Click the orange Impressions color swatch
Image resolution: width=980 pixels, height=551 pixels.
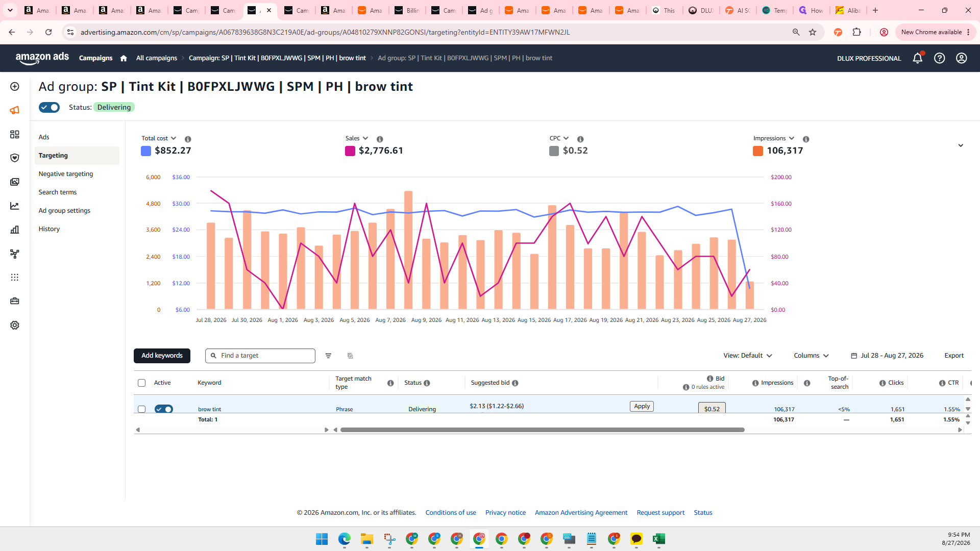758,151
